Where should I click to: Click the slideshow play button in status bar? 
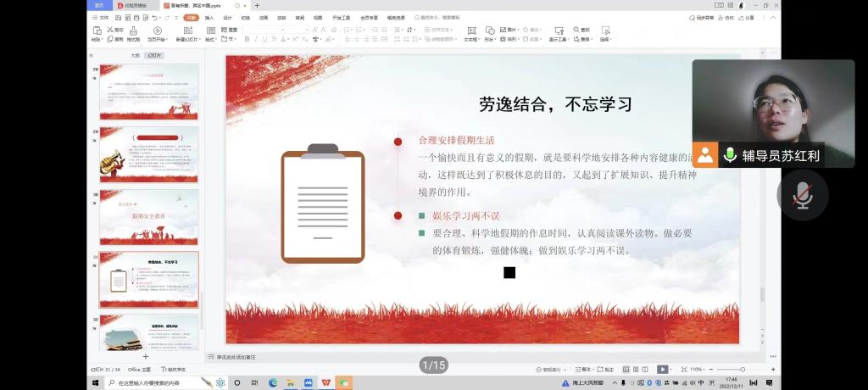662,370
